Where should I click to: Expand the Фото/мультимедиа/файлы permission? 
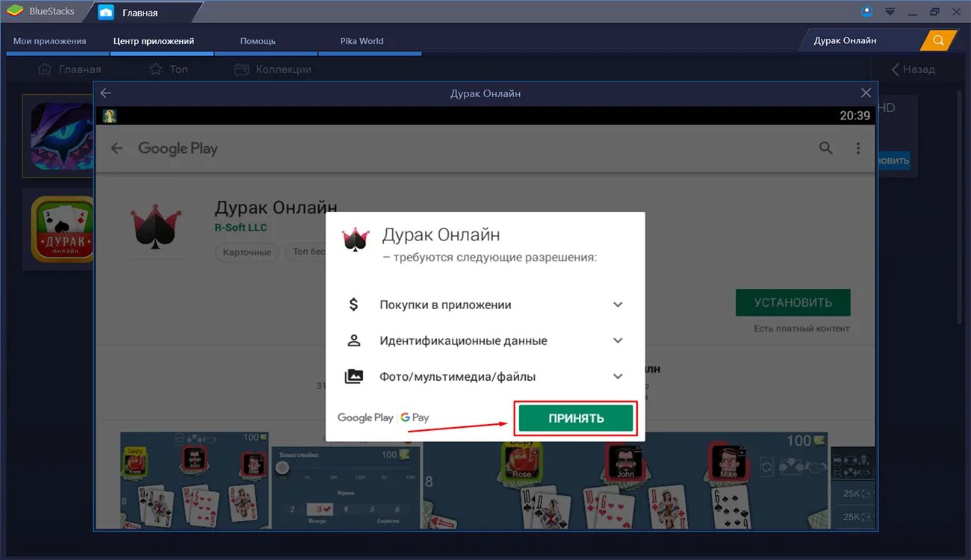pos(618,376)
